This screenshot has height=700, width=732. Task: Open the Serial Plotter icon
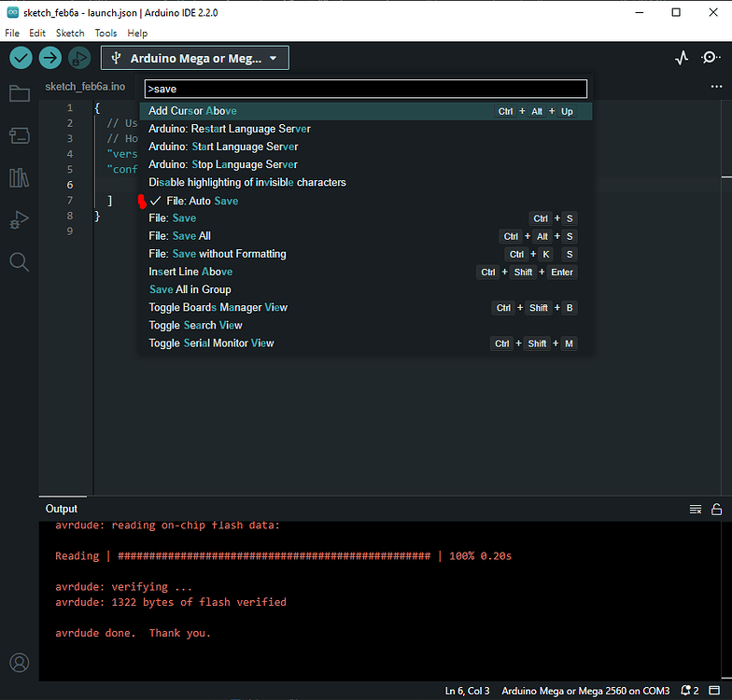click(682, 58)
